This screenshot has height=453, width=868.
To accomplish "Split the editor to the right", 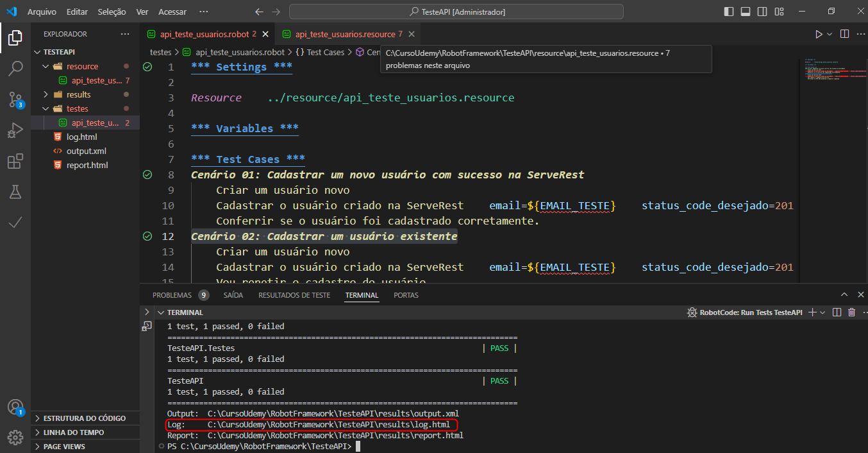I will (844, 34).
